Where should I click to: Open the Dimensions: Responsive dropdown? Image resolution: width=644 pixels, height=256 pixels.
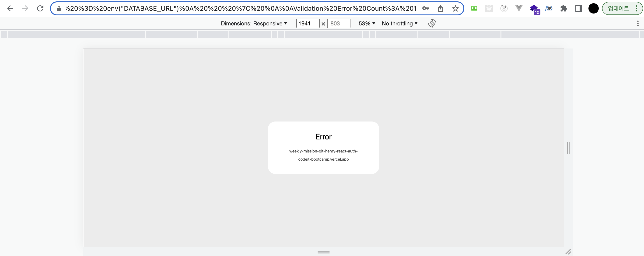click(x=254, y=24)
